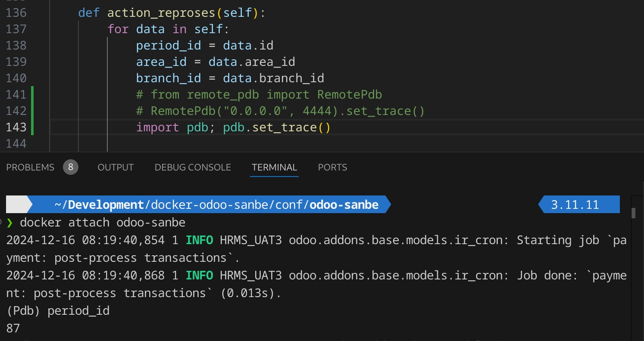Switch to the OUTPUT tab
The height and width of the screenshot is (341, 644).
[x=116, y=167]
